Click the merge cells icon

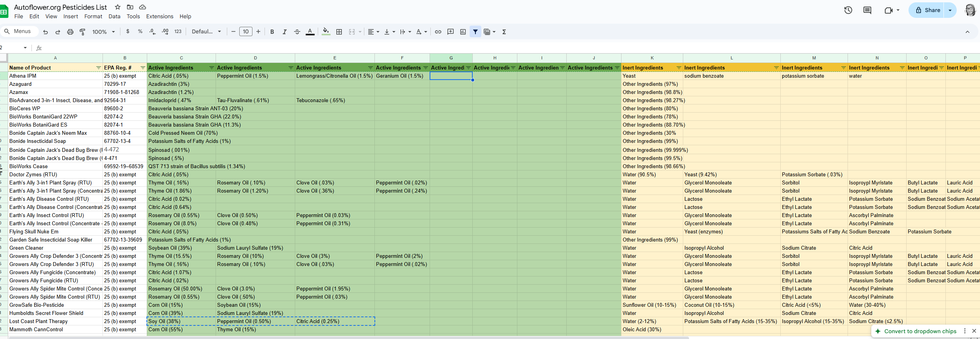[x=352, y=32]
